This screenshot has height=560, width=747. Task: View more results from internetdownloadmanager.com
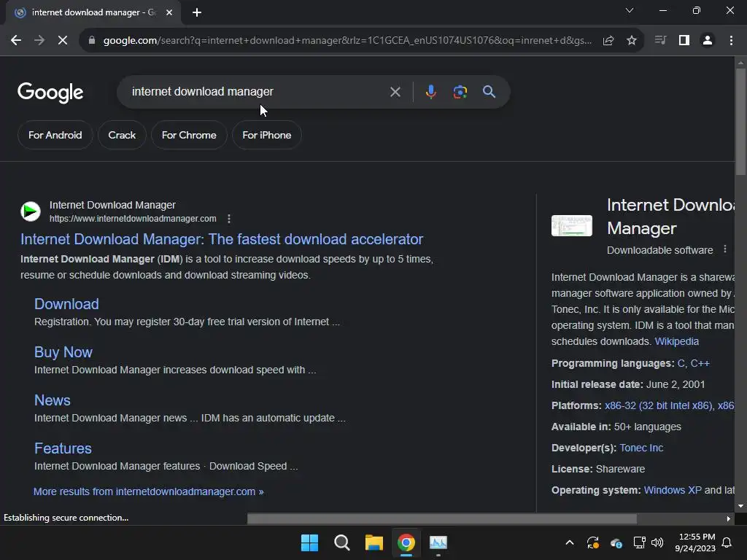pos(149,491)
